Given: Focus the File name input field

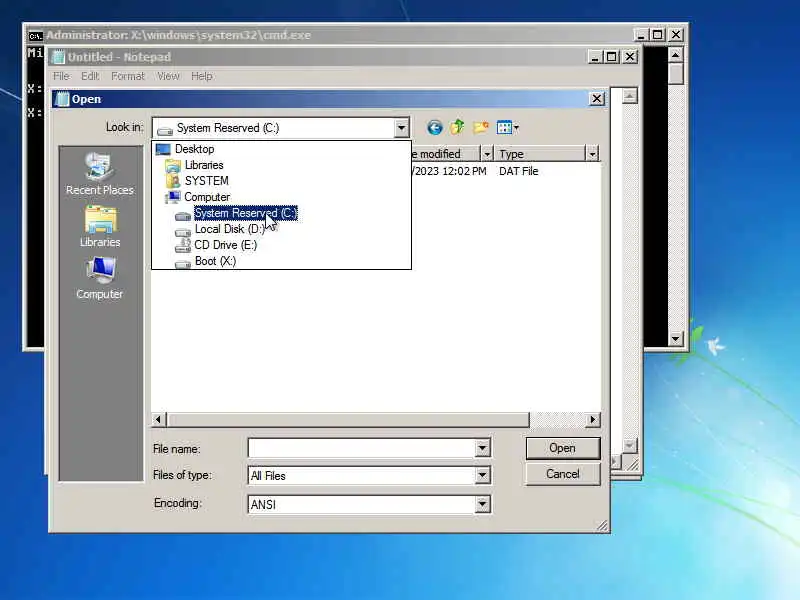Looking at the screenshot, I should [362, 448].
